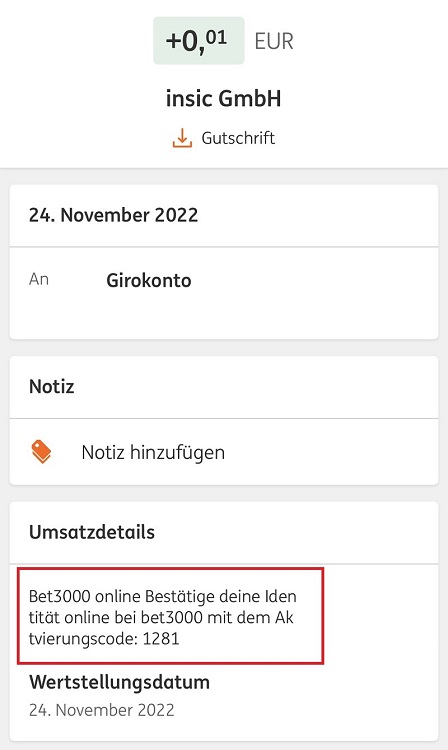This screenshot has height=750, width=448.
Task: Tap the Gutschrift label text
Action: coord(238,138)
